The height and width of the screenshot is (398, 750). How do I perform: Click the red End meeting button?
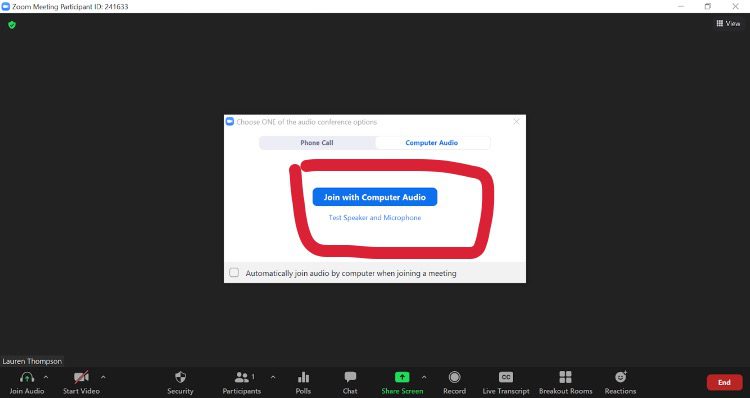(x=724, y=382)
